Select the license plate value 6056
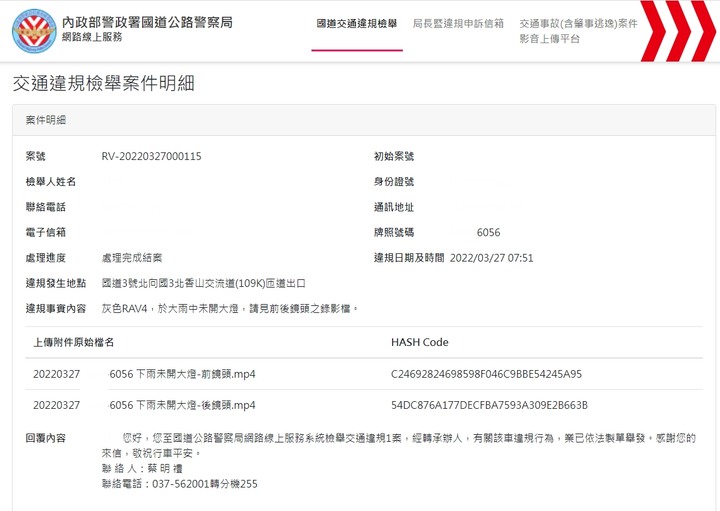The image size is (720, 511). [489, 232]
